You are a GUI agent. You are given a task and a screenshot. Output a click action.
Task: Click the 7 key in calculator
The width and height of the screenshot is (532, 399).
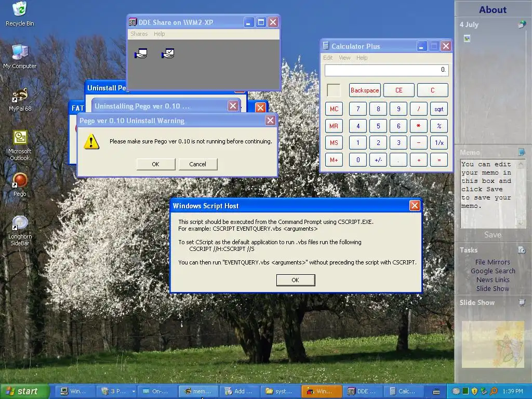[358, 109]
